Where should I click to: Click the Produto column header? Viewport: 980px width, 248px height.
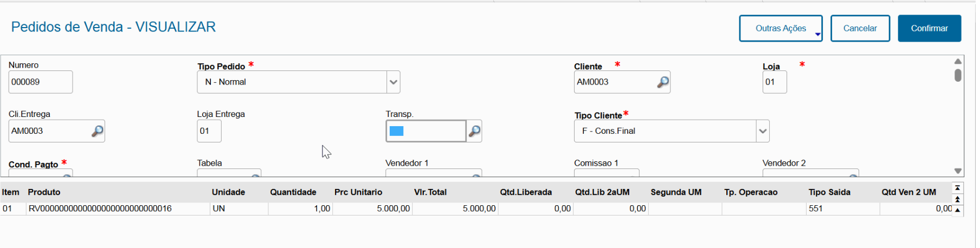[44, 192]
